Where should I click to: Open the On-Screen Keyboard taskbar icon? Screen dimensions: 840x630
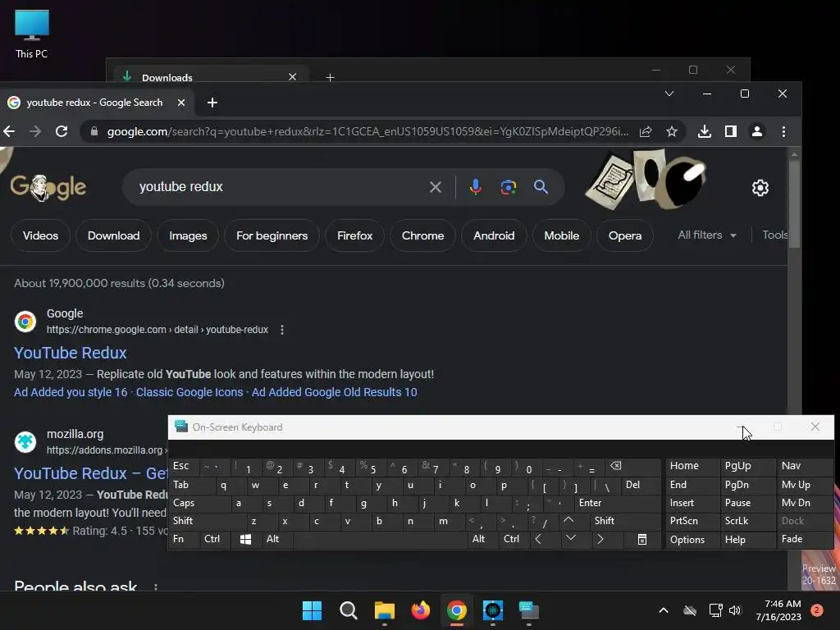pos(529,610)
